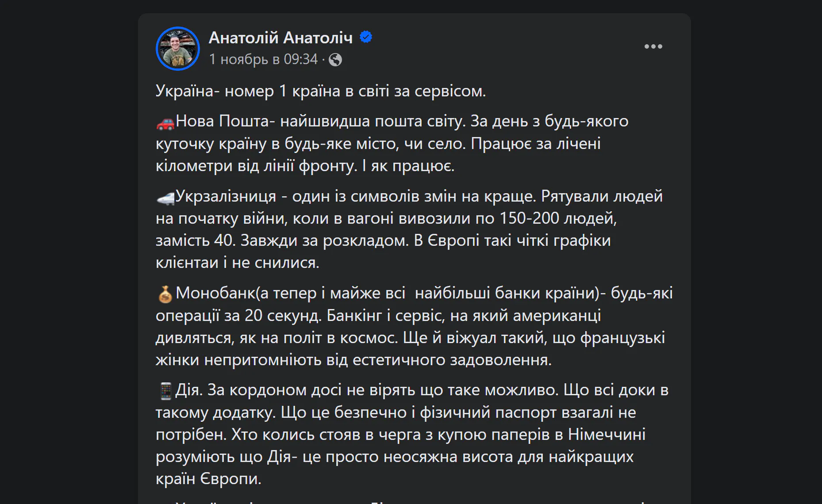Click the money bag emoji before Монобанк
Image resolution: width=822 pixels, height=504 pixels.
[x=165, y=294]
